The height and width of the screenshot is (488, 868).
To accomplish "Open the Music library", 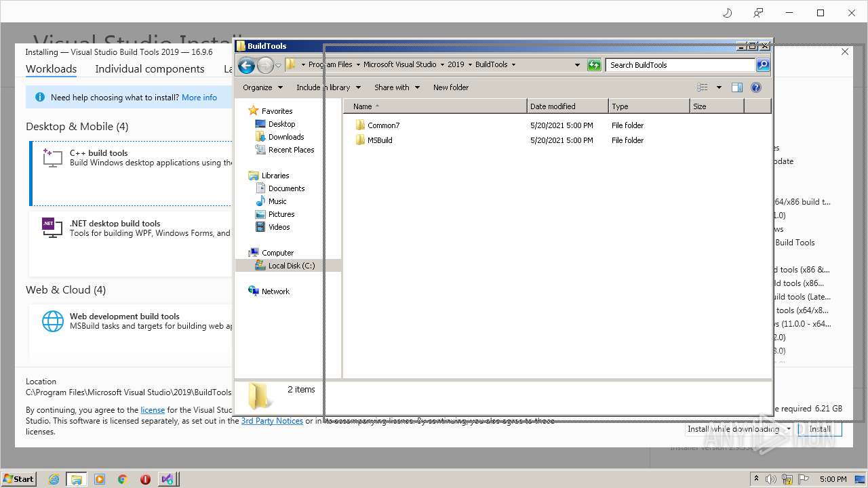I will tap(271, 201).
